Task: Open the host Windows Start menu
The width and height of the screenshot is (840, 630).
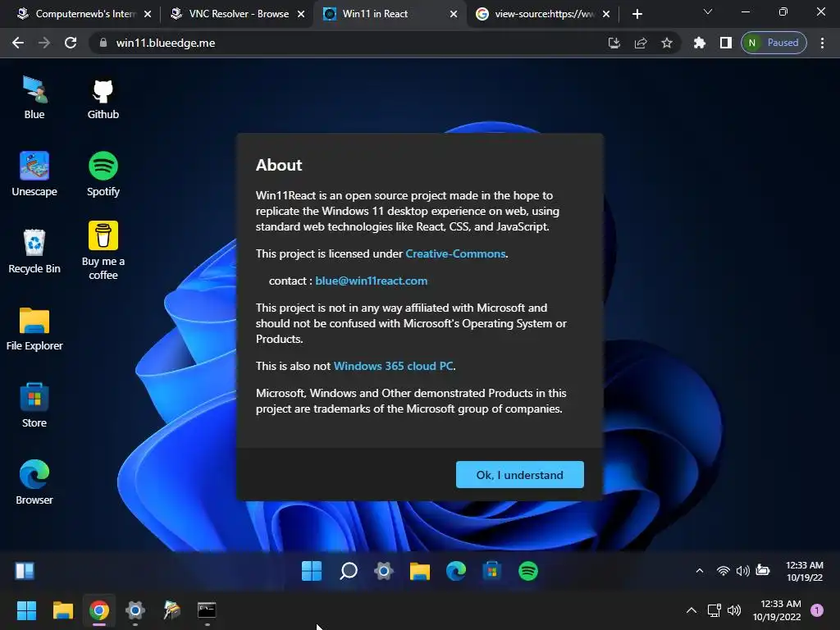Action: click(26, 610)
